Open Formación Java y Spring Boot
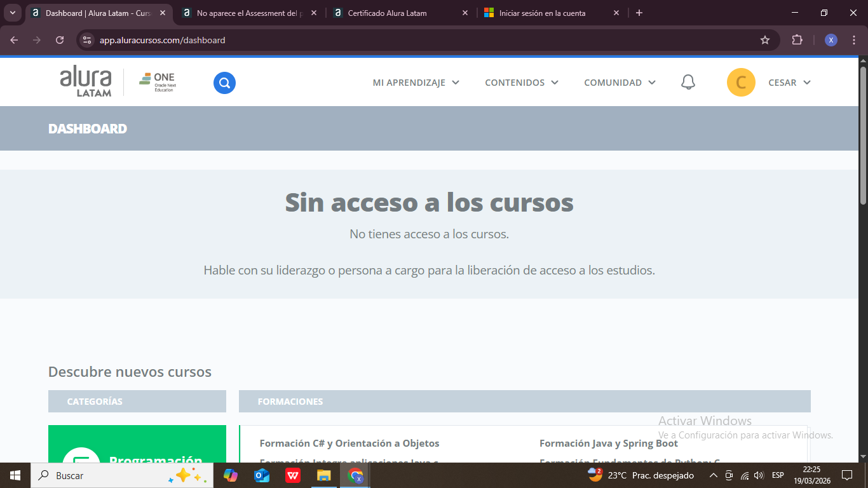The height and width of the screenshot is (488, 868). click(608, 443)
